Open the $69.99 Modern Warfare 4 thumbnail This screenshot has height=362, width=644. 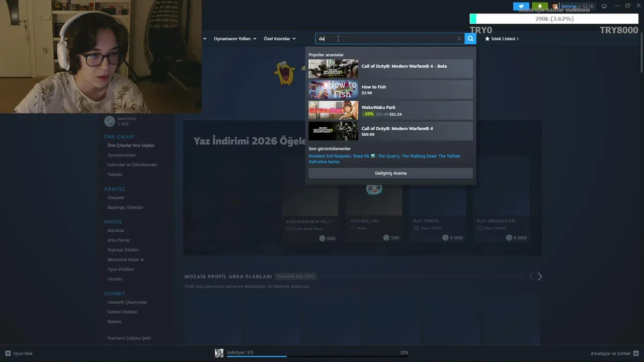[x=333, y=131]
